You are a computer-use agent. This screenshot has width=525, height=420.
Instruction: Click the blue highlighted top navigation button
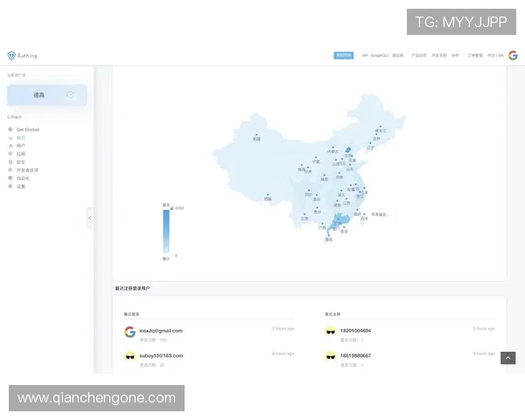tap(343, 55)
